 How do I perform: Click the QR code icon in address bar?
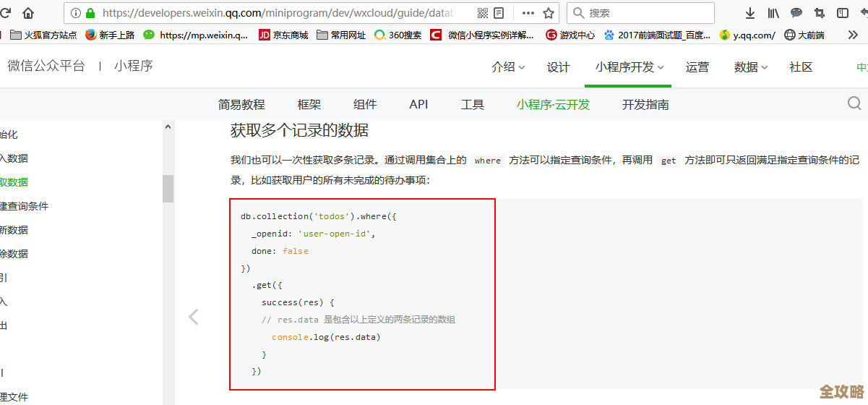tap(483, 13)
